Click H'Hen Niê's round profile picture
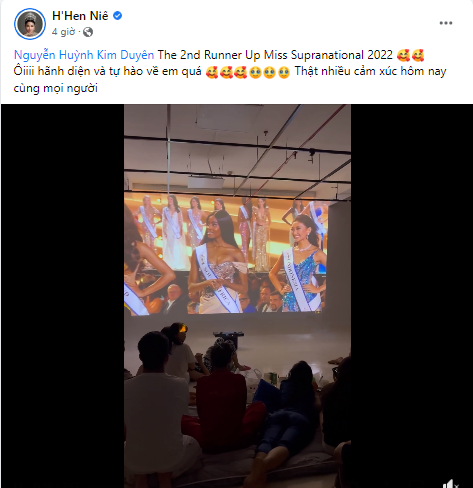 (30, 24)
